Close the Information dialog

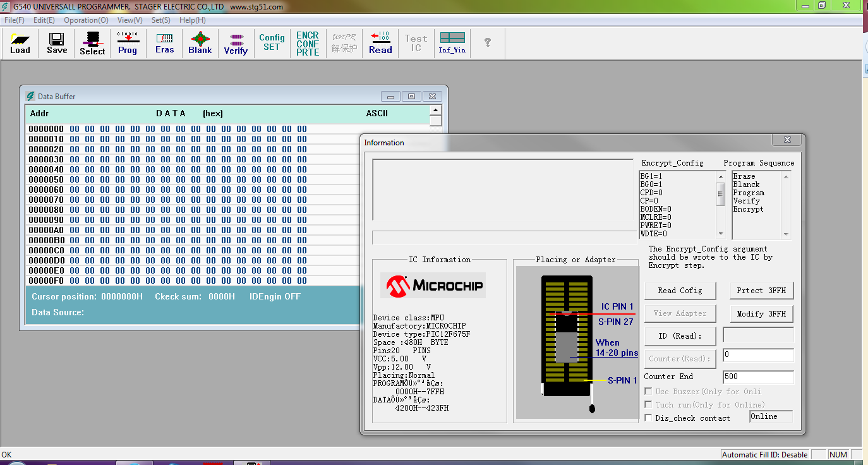coord(787,140)
